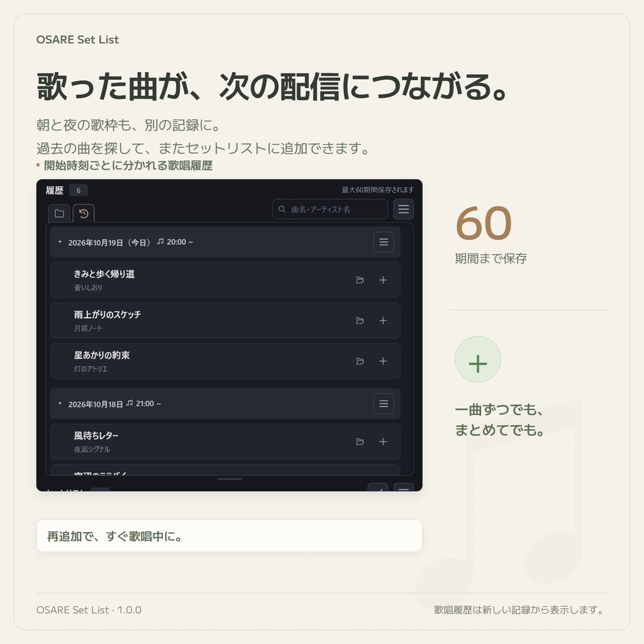Select the 再追加で、すぐ歌唱中に。 box

(x=229, y=536)
